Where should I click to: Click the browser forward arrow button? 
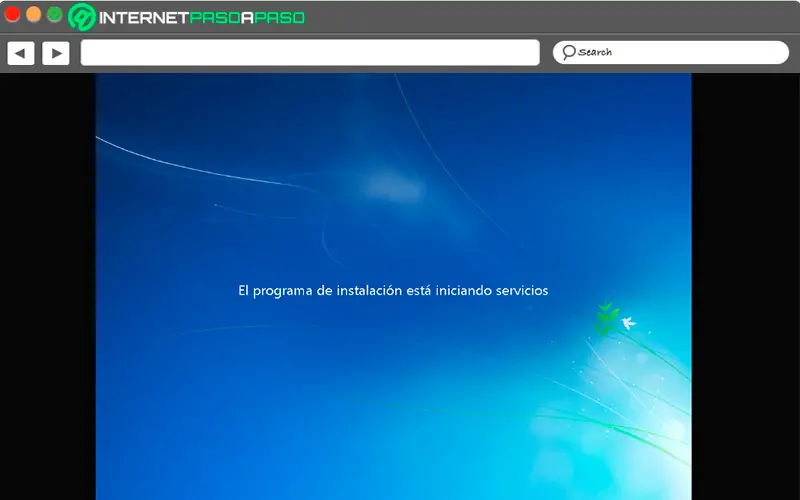(56, 53)
